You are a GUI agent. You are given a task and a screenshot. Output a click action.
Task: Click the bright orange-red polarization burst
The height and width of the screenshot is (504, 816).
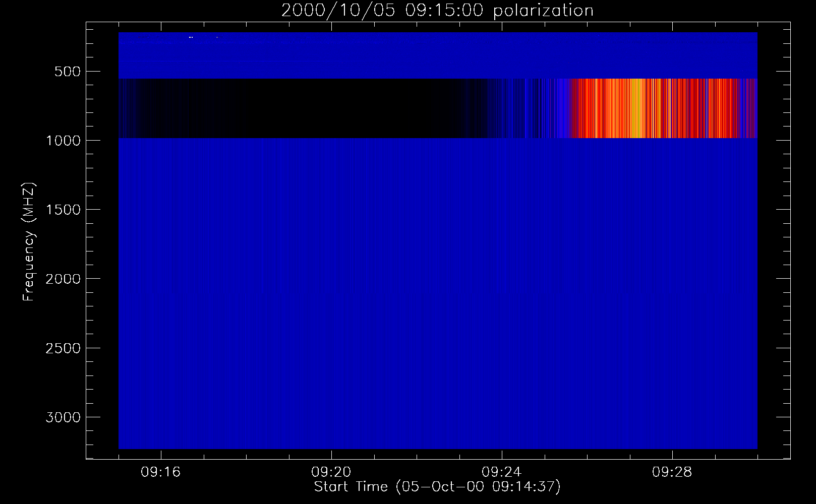click(x=656, y=108)
